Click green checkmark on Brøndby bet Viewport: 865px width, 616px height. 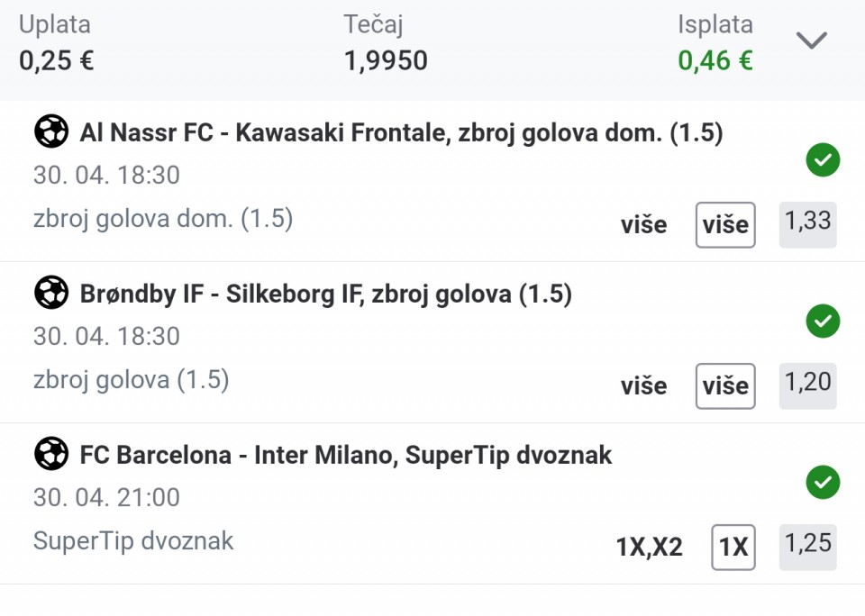pyautogui.click(x=823, y=321)
